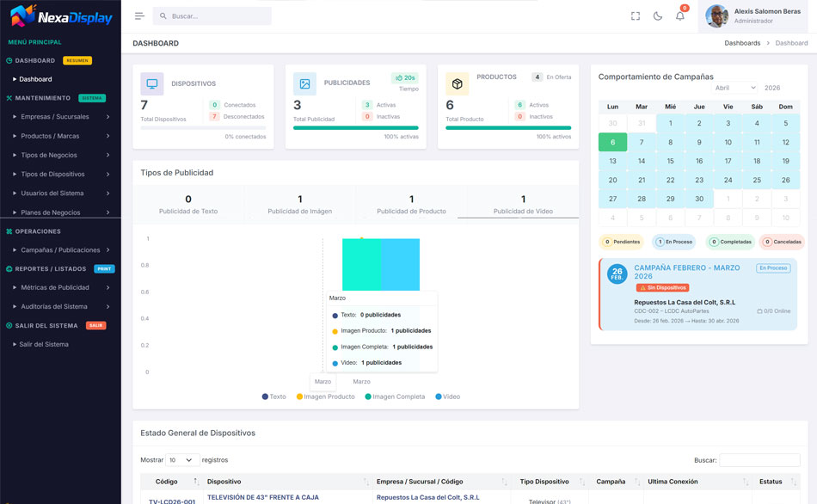Click the Publicidades image icon

click(x=304, y=83)
